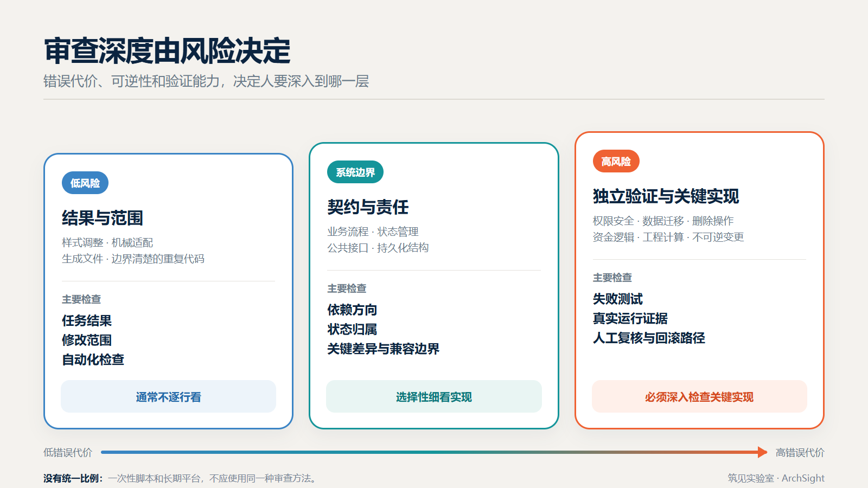The image size is (868, 488).
Task: Select the item 任务结果
Action: (87, 320)
